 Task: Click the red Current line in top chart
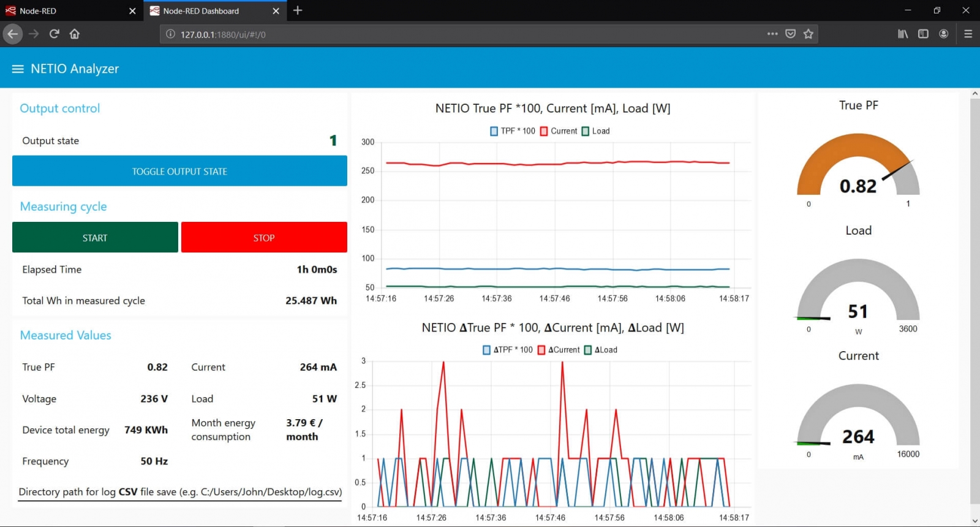(x=557, y=164)
